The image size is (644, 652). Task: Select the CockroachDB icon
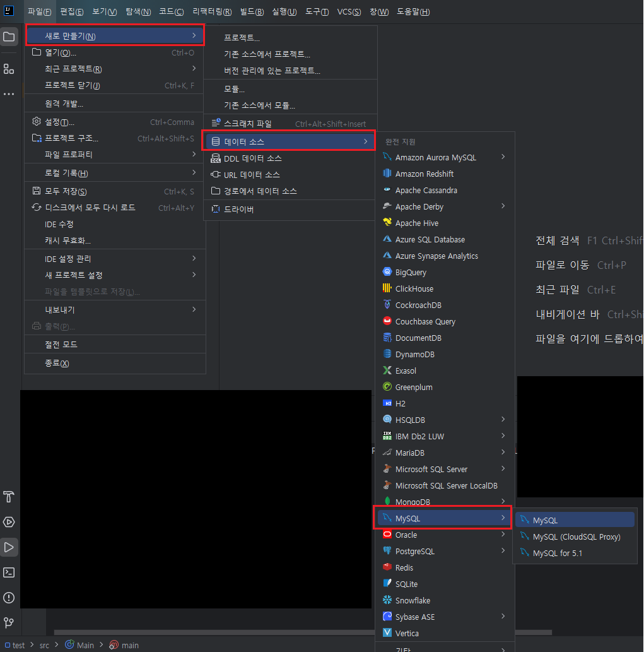coord(387,304)
